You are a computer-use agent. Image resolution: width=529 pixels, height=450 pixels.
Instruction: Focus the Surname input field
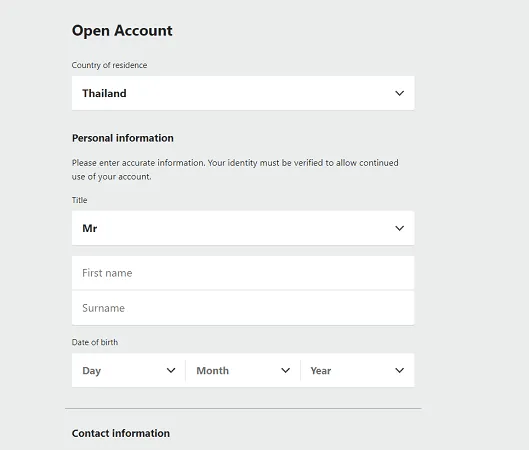click(x=243, y=308)
